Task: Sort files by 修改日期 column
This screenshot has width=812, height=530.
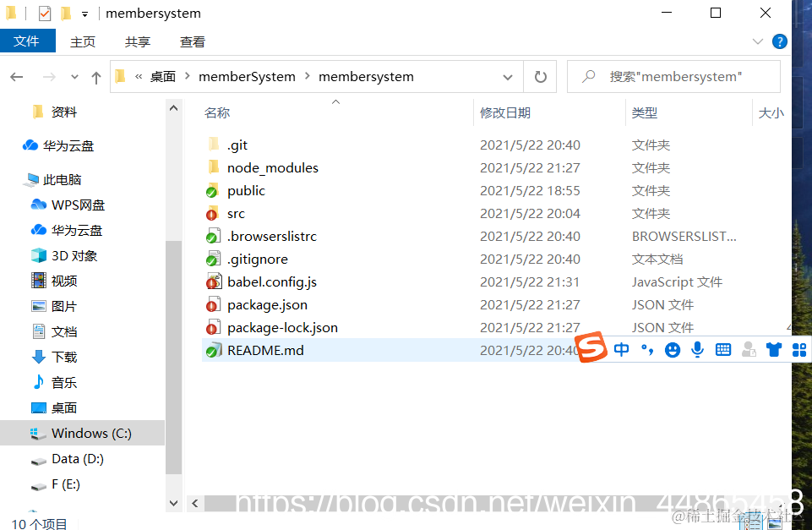Action: point(505,113)
